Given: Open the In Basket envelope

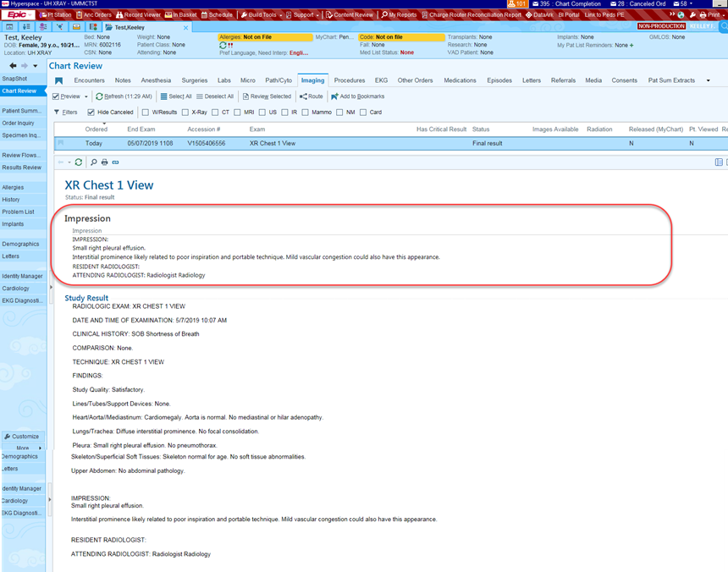Looking at the screenshot, I should pyautogui.click(x=180, y=15).
